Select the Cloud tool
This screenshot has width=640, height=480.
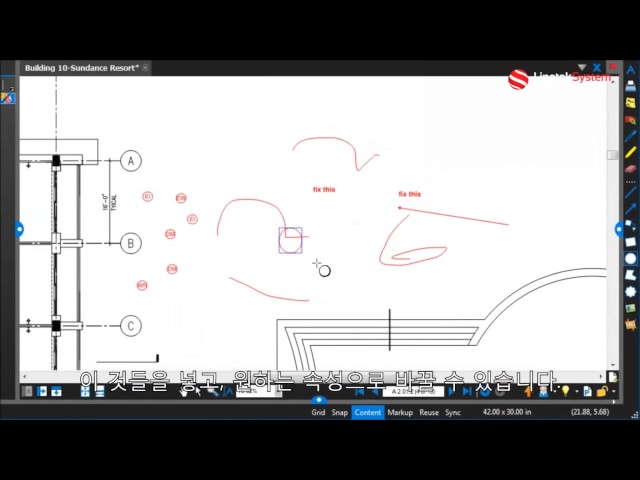click(x=631, y=291)
